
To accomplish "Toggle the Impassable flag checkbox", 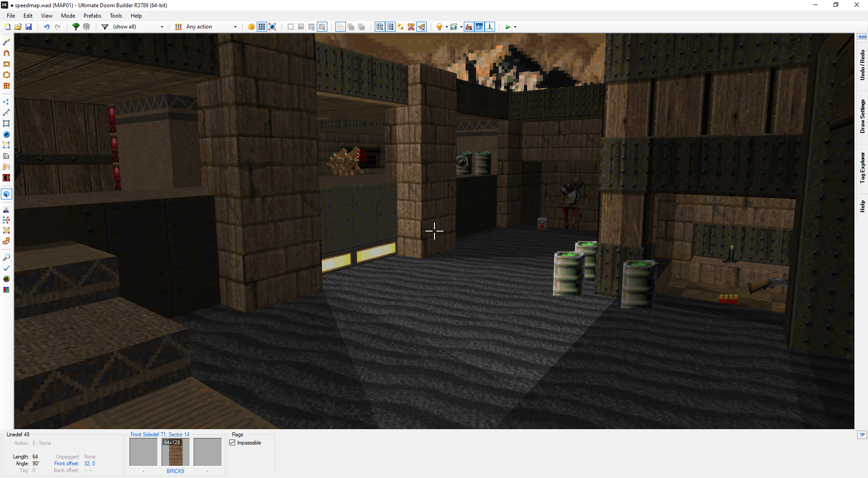I will pyautogui.click(x=232, y=443).
